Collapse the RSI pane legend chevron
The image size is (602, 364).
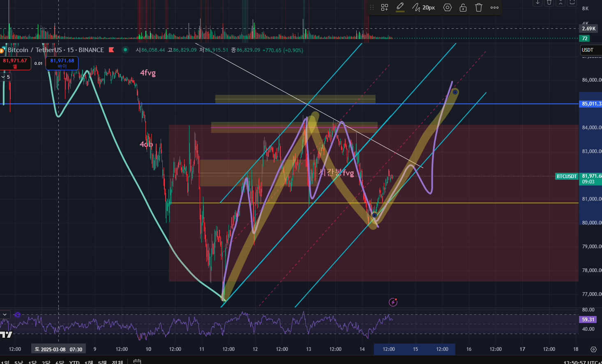point(5,315)
